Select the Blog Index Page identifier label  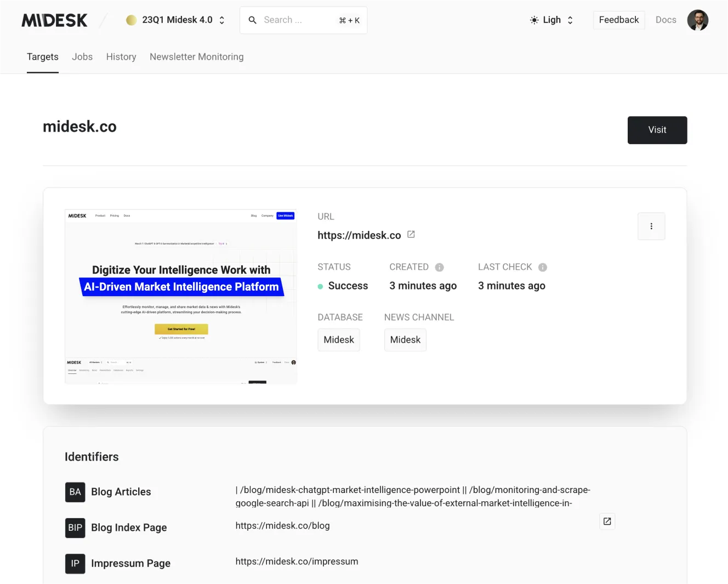(x=129, y=528)
